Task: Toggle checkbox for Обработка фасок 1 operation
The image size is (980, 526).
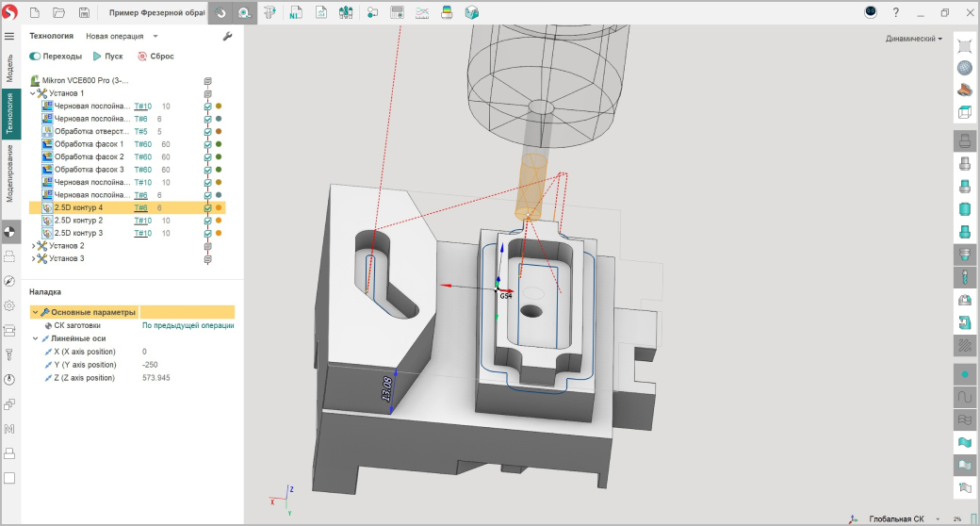Action: point(207,144)
